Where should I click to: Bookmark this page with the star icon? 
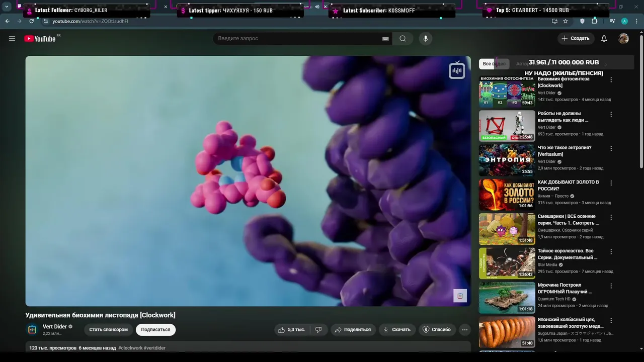(566, 21)
